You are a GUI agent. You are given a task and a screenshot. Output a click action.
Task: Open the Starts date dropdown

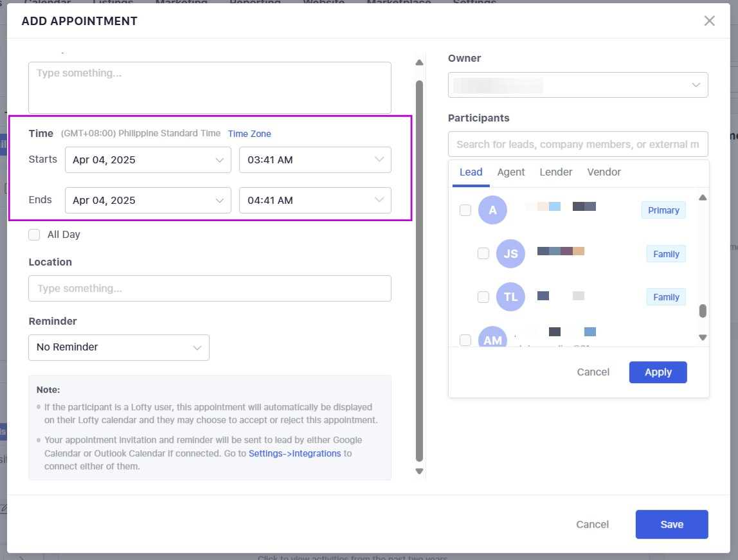tap(148, 160)
